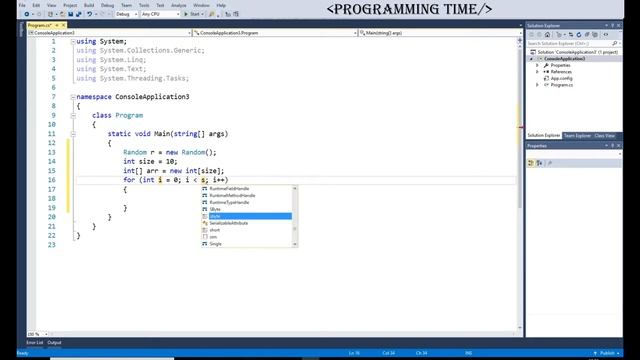The width and height of the screenshot is (640, 360).
Task: Open the Build menu
Action: tap(89, 5)
